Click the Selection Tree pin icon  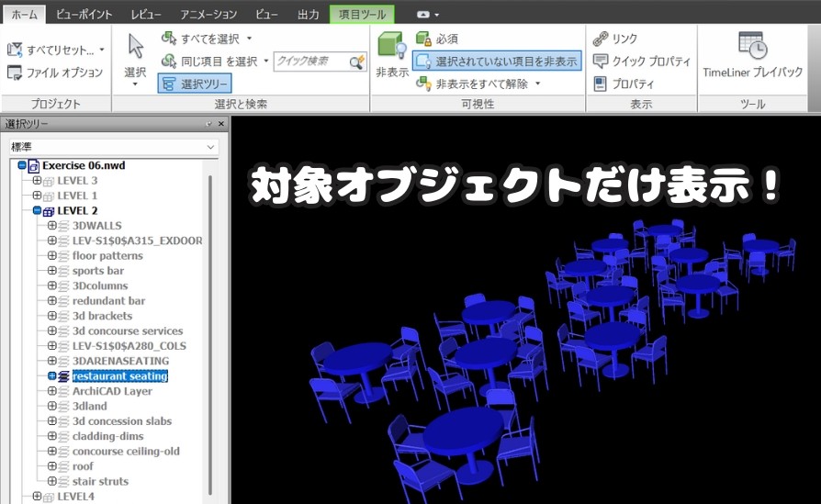click(x=208, y=124)
